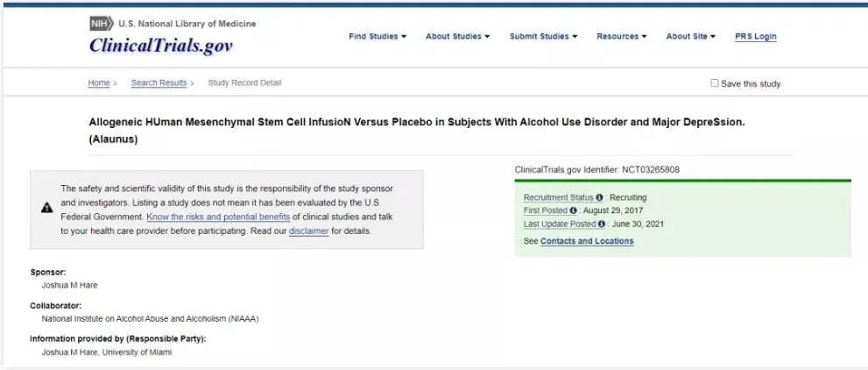This screenshot has height=370, width=868.
Task: Click the study title heading text
Action: click(417, 122)
